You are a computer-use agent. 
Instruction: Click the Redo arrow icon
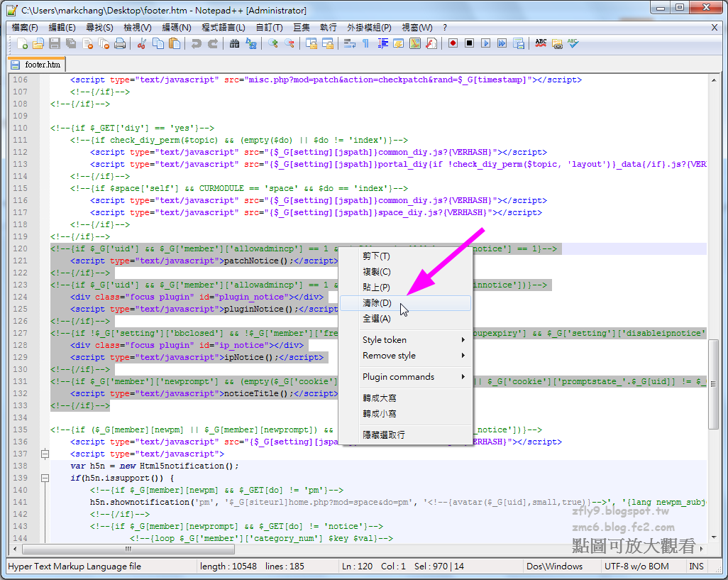[213, 43]
